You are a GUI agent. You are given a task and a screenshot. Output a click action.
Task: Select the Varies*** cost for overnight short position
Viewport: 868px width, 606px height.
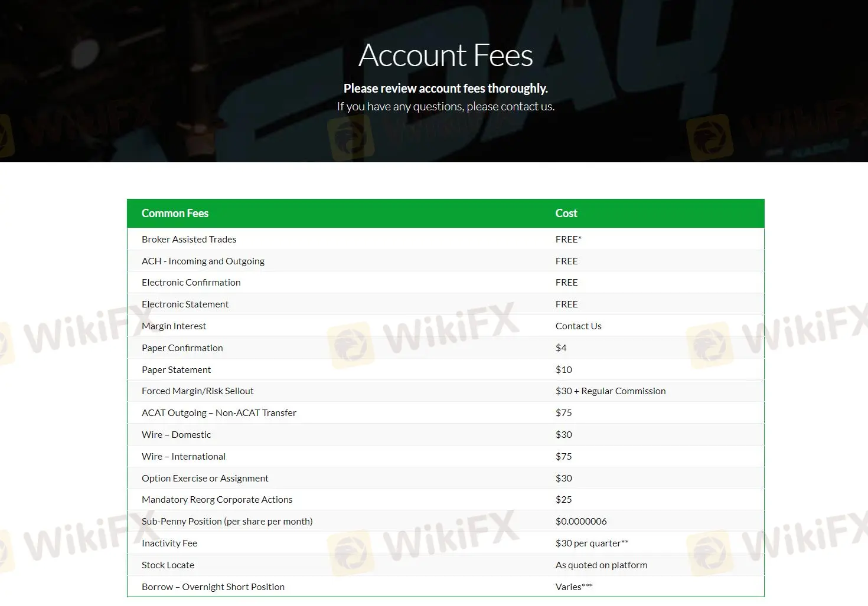point(573,587)
